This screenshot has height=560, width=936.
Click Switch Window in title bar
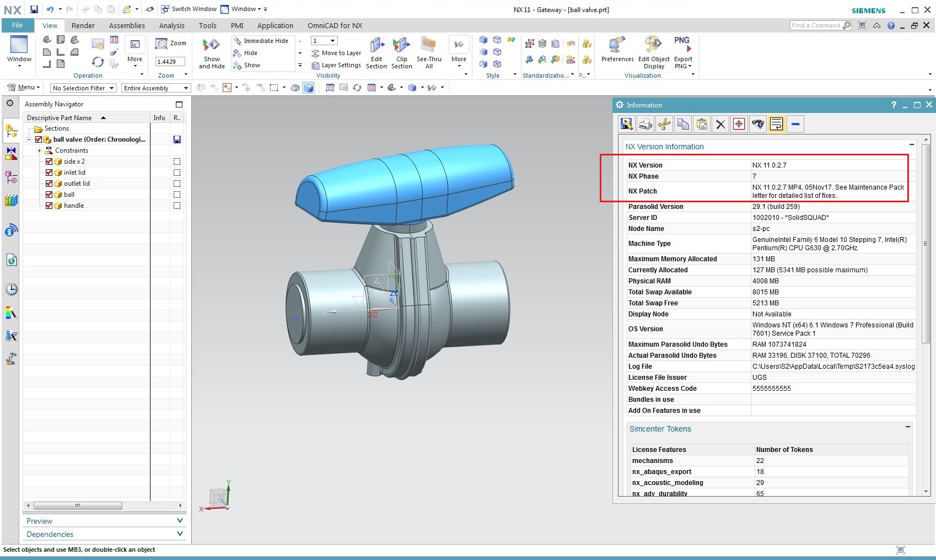pyautogui.click(x=189, y=9)
